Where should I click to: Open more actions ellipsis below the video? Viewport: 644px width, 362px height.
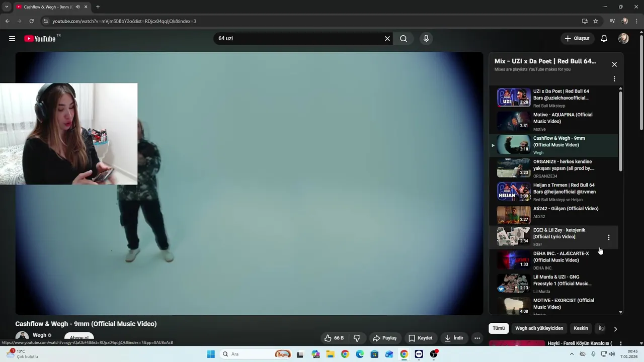pyautogui.click(x=477, y=338)
